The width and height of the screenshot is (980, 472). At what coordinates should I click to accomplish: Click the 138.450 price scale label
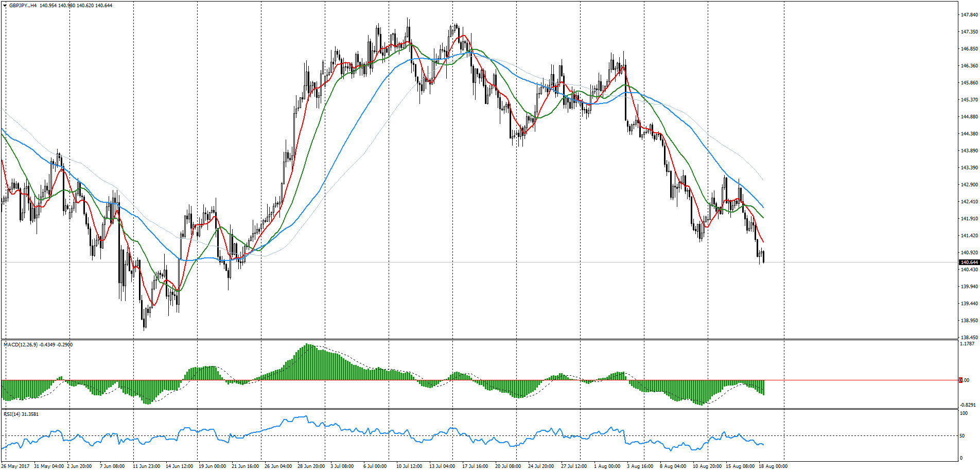point(969,338)
